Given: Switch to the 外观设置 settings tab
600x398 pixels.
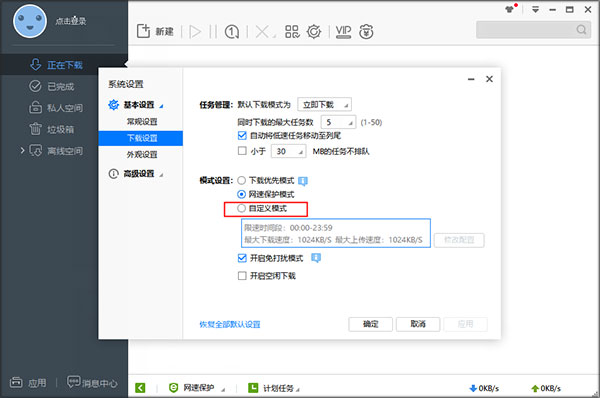Looking at the screenshot, I should coord(142,154).
